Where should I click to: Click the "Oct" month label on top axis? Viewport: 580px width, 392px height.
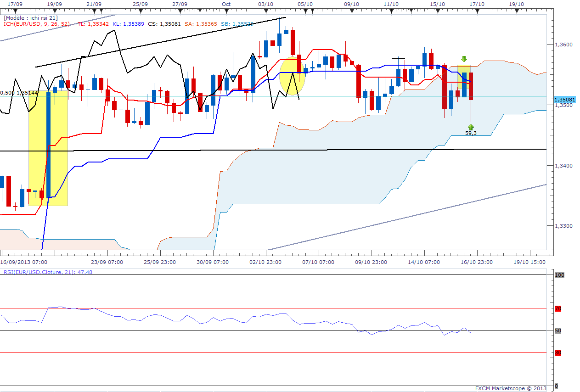coord(226,4)
